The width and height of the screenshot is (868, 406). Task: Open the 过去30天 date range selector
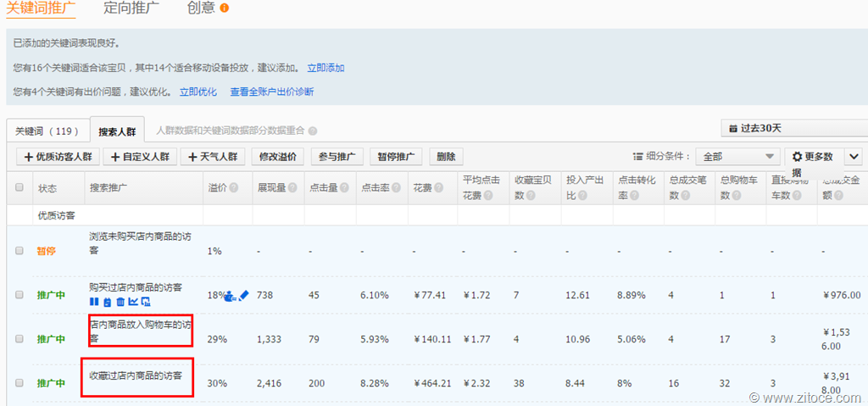793,129
